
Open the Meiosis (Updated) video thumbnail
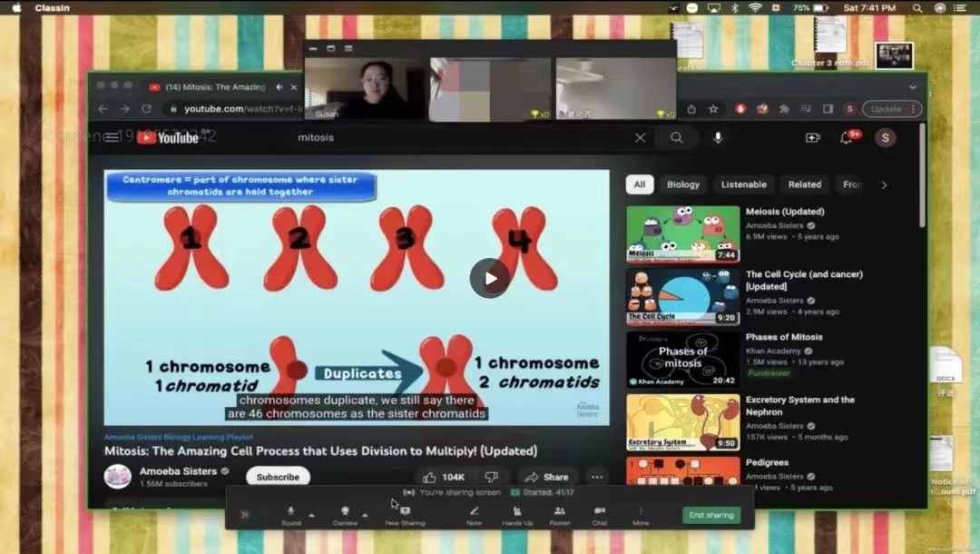(683, 233)
